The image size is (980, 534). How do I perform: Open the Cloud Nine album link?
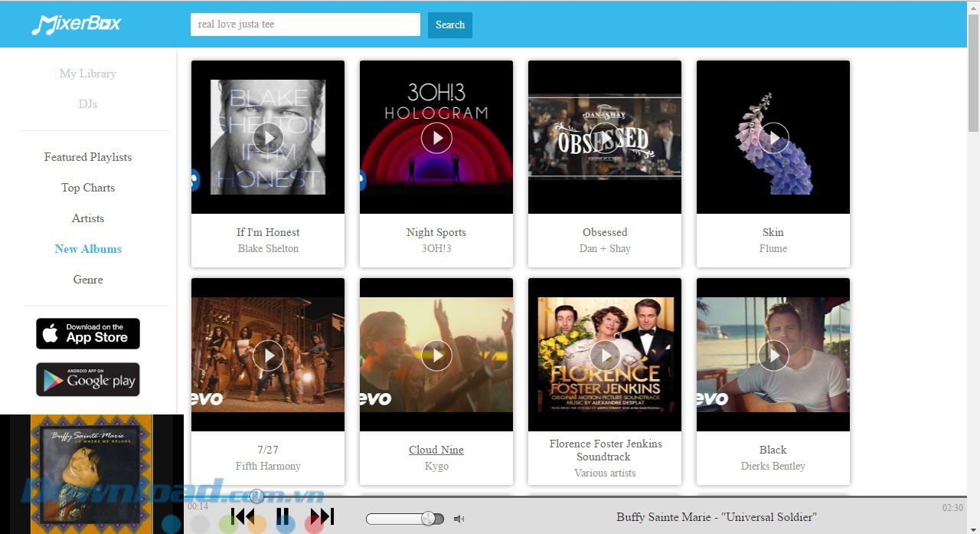436,450
